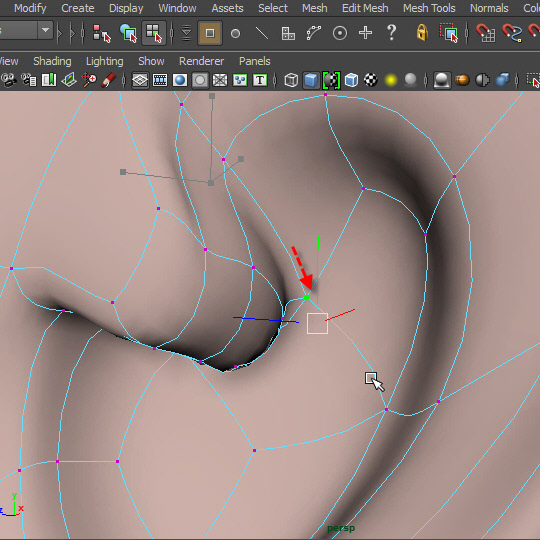Open the Lighting panel menu
Viewport: 540px width, 540px height.
click(105, 61)
